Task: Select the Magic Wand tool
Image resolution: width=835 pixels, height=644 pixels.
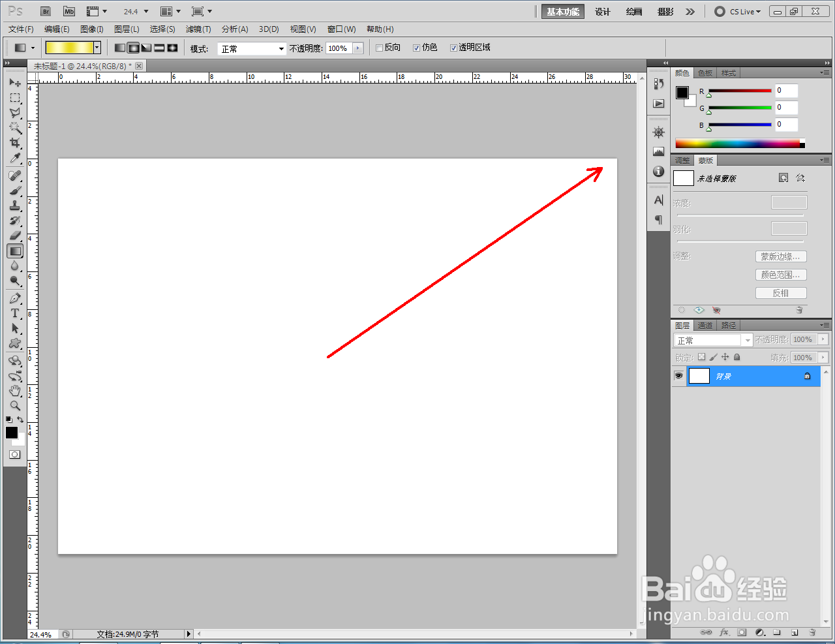Action: 15,128
